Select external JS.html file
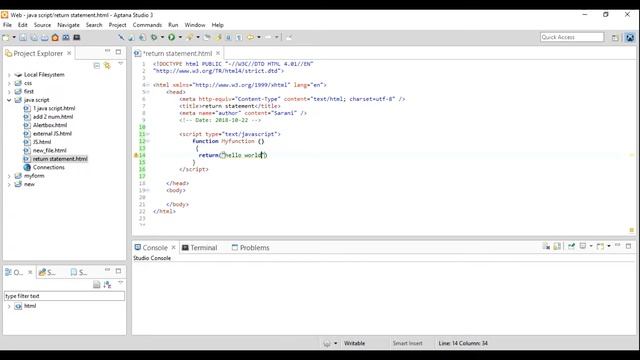Viewport: 640px width, 360px height. [52, 134]
